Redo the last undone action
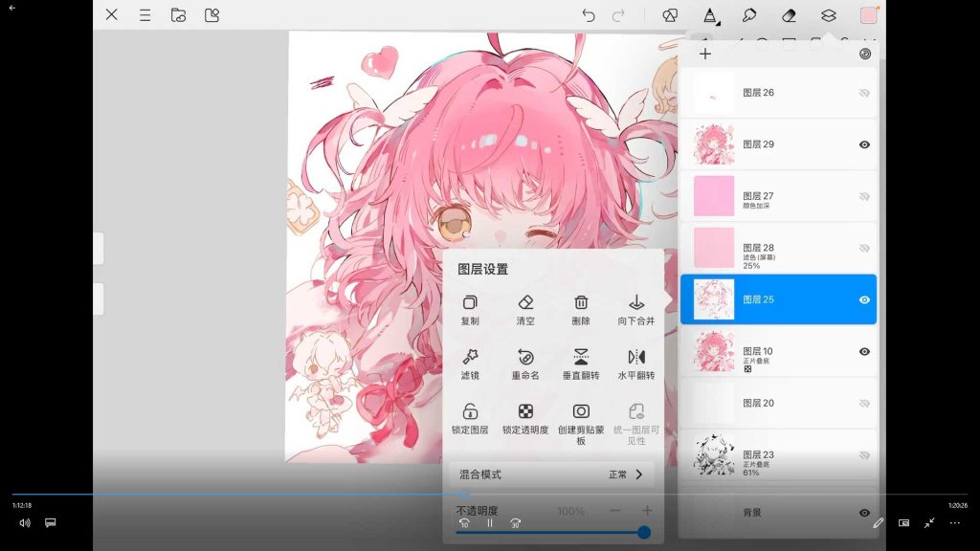Image resolution: width=980 pixels, height=551 pixels. pos(618,15)
